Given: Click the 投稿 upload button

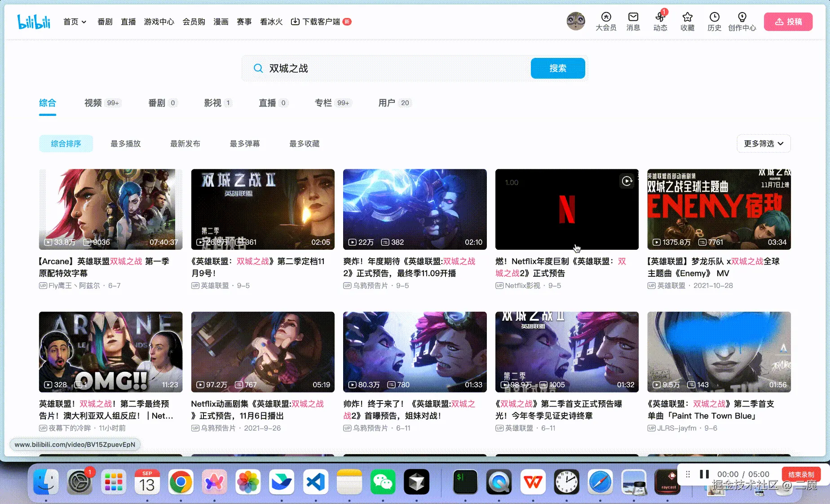Looking at the screenshot, I should click(x=788, y=22).
